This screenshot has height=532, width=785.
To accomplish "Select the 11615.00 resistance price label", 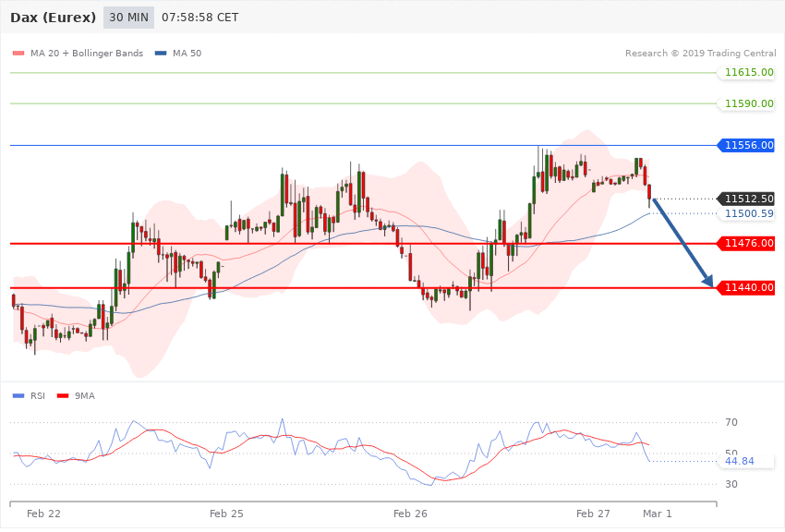I will coord(746,73).
